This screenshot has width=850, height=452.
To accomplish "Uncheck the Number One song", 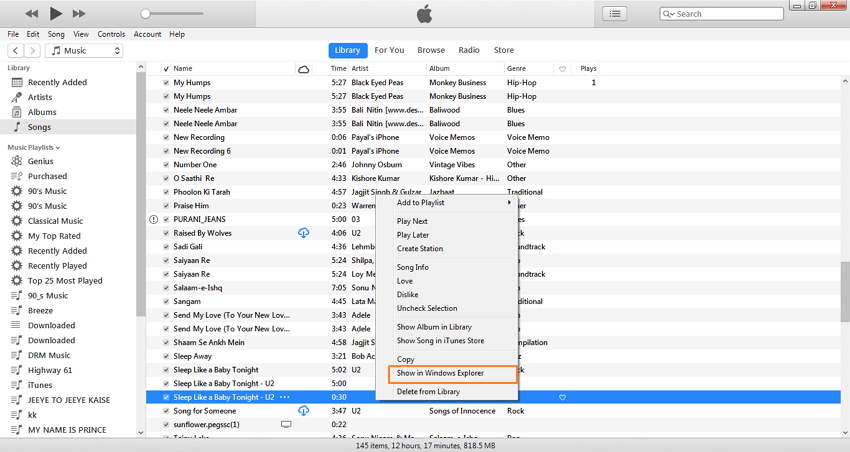I will (166, 165).
